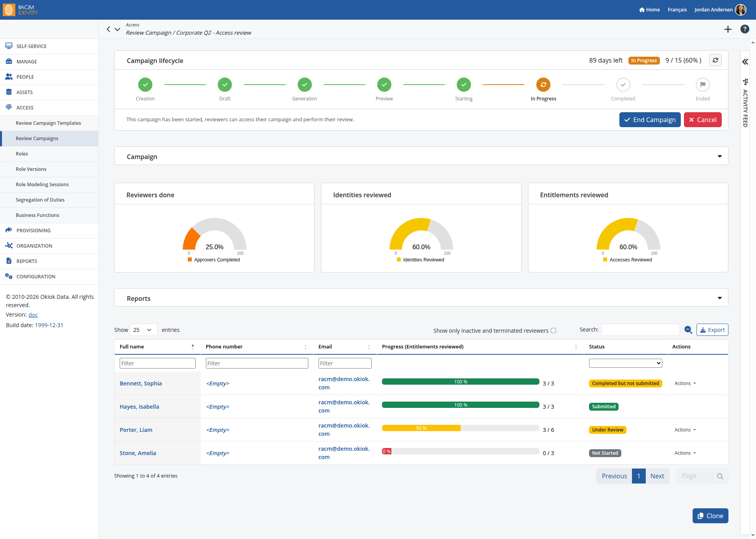
Task: Focus the Search input field
Action: [x=641, y=330]
